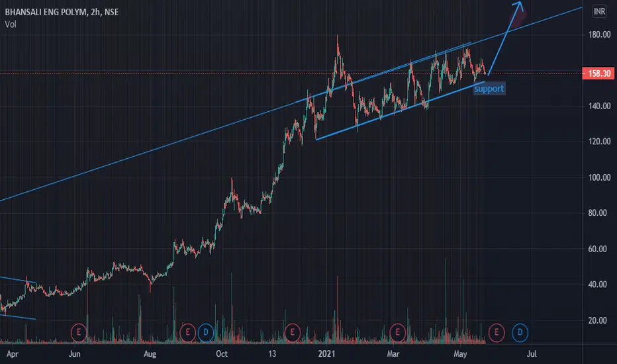Image resolution: width=617 pixels, height=364 pixels.
Task: Open the earnings E marker beside first D marker
Action: [x=188, y=332]
